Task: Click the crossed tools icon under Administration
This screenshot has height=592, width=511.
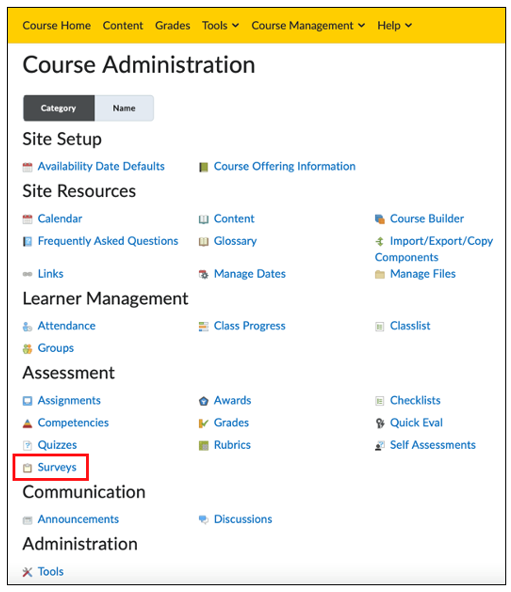Action: 27,572
